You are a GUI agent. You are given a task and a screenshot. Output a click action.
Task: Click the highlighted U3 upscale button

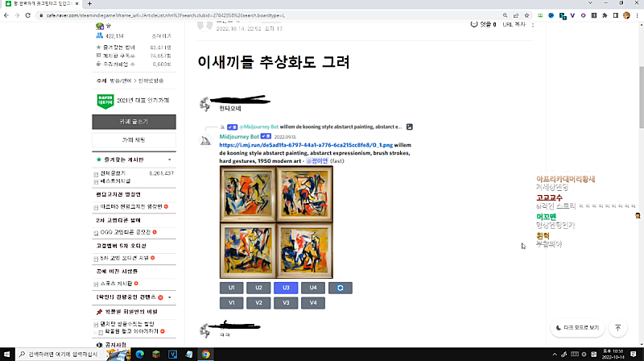(x=286, y=288)
